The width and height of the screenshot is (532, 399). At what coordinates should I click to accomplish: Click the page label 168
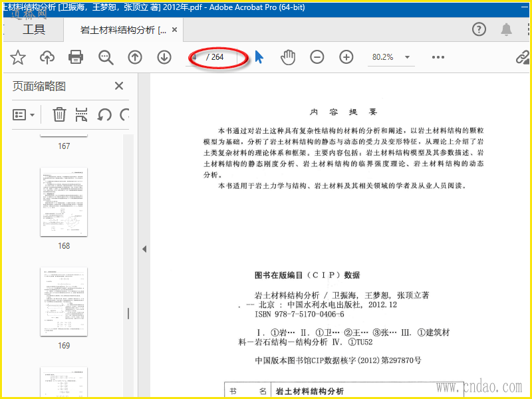pyautogui.click(x=64, y=246)
